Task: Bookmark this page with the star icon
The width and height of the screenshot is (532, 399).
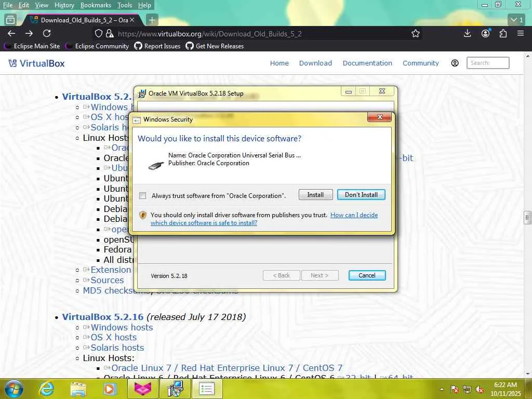Action: (415, 33)
